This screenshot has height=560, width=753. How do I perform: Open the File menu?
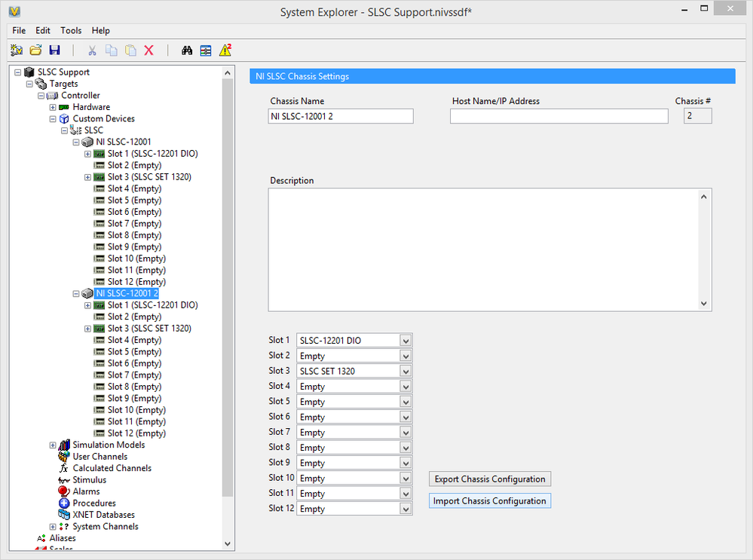coord(19,31)
